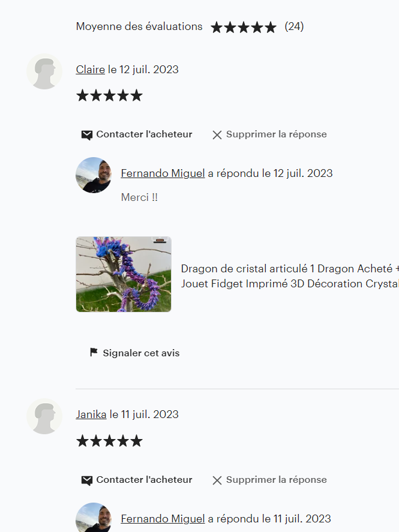Click X icon to delete Janika's reply
Image resolution: width=399 pixels, height=532 pixels.
coord(217,480)
